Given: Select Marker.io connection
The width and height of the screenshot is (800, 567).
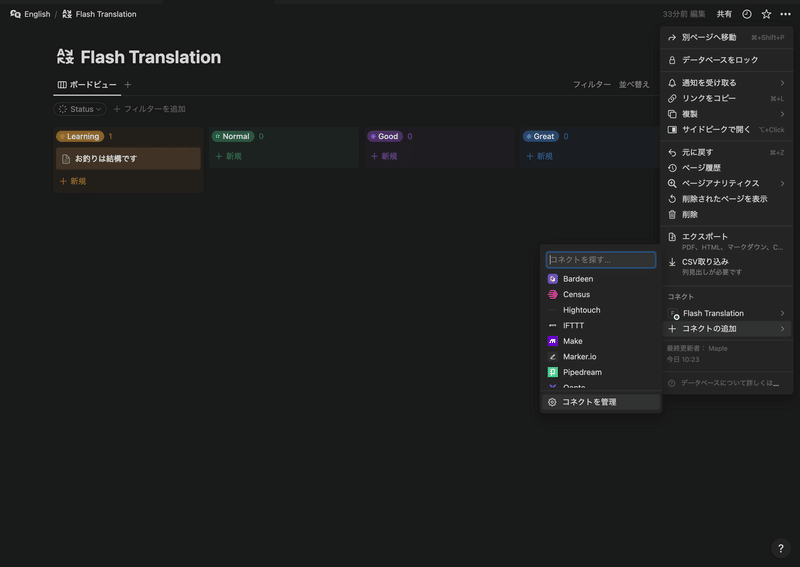Looking at the screenshot, I should point(601,357).
